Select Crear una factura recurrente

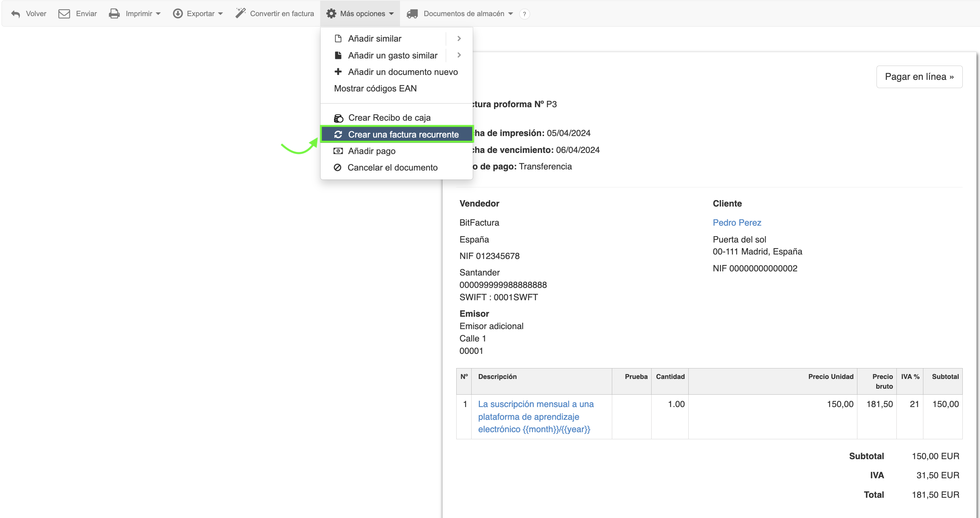click(403, 134)
